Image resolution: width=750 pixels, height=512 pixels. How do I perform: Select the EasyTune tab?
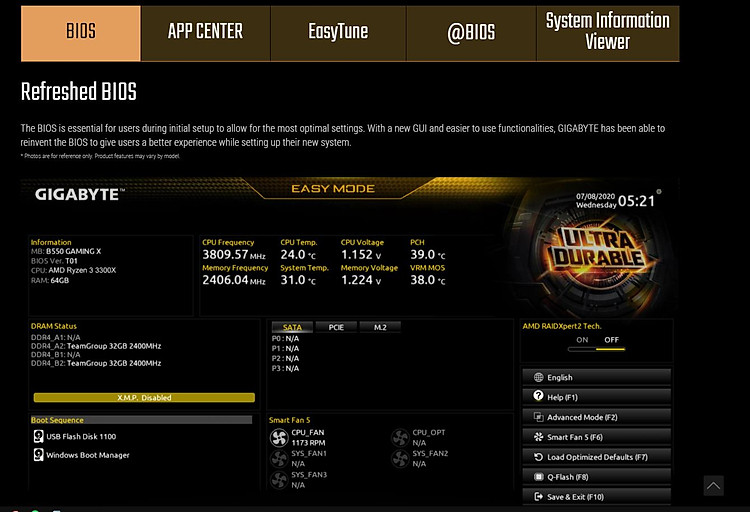click(x=338, y=33)
